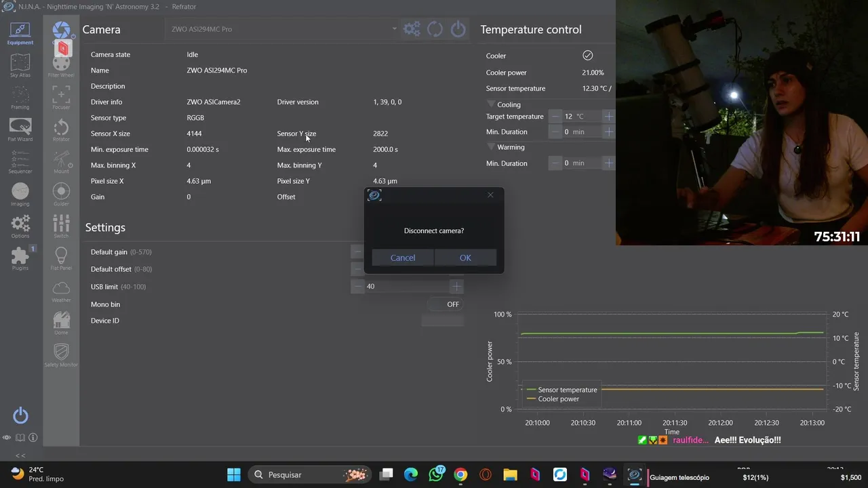The image size is (868, 488).
Task: Click the Cooler power legend entry
Action: (x=553, y=399)
